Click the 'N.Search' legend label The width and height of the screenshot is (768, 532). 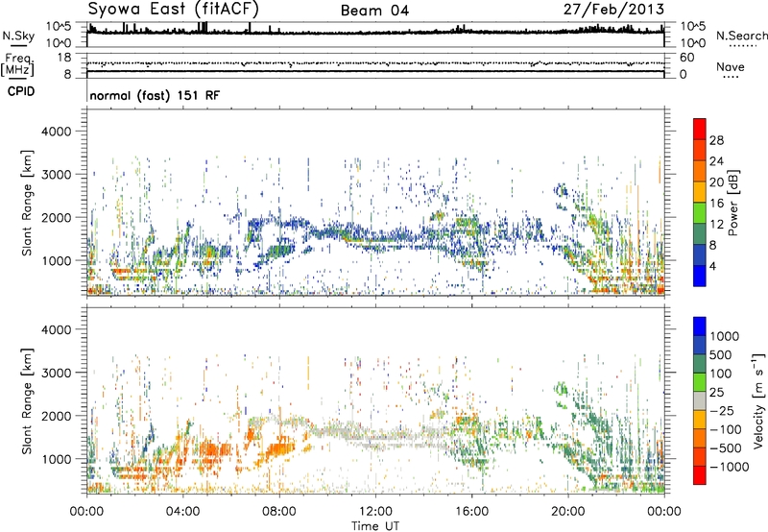click(741, 36)
